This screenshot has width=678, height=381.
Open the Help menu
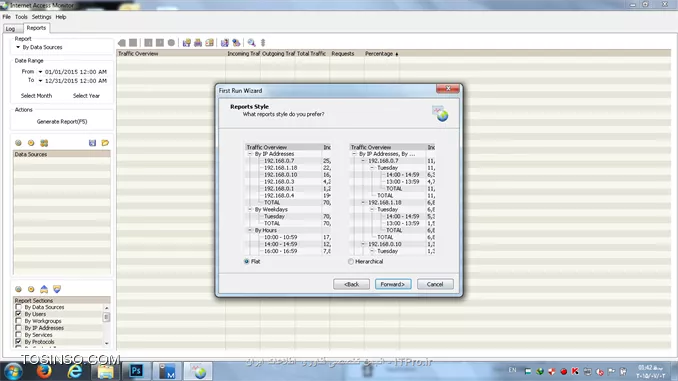click(61, 17)
